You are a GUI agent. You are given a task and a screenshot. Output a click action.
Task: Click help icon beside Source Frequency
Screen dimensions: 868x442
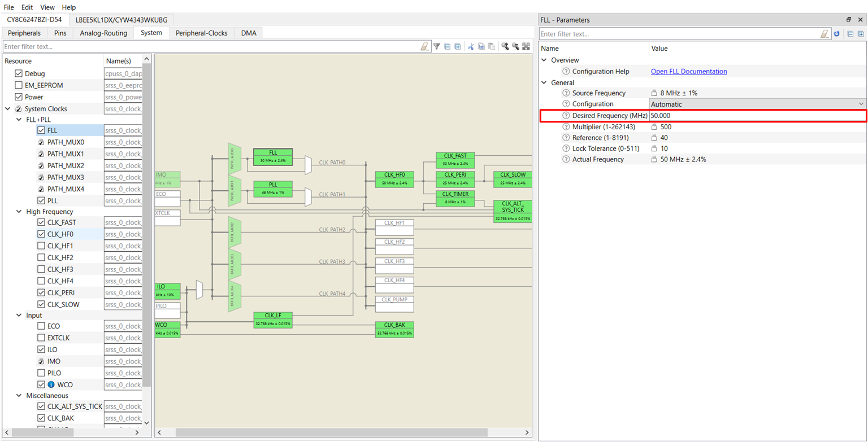click(566, 93)
